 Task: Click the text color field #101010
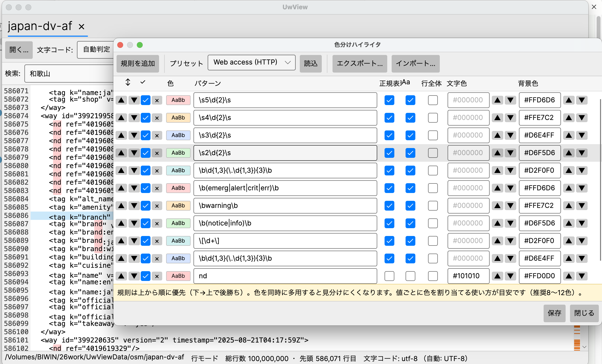pos(468,276)
